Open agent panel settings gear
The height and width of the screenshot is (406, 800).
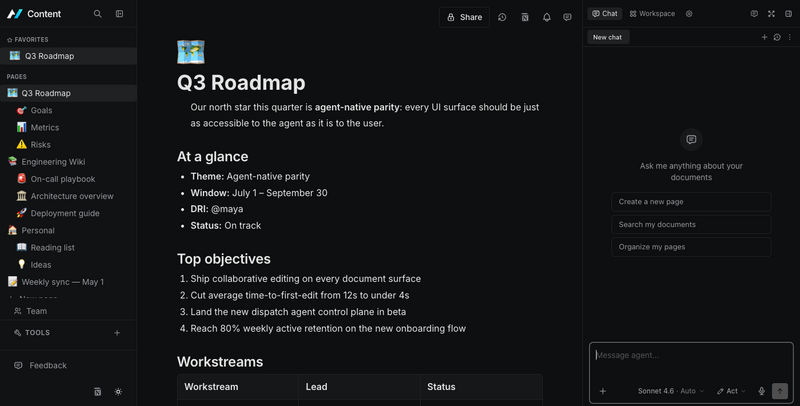[689, 14]
